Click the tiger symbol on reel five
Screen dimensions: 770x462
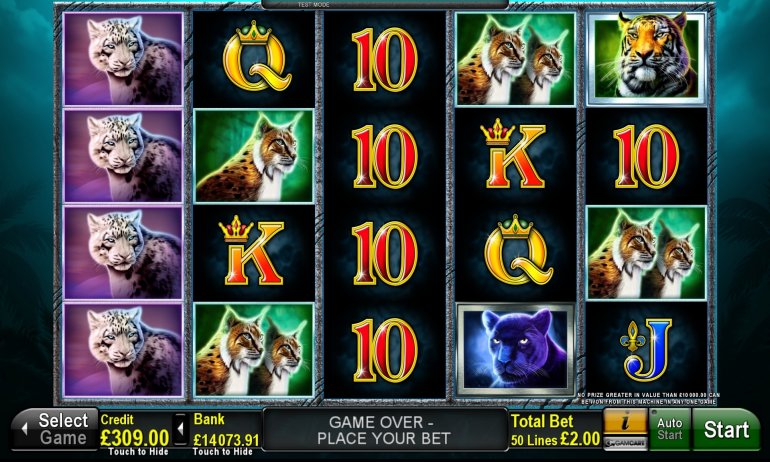[x=646, y=58]
